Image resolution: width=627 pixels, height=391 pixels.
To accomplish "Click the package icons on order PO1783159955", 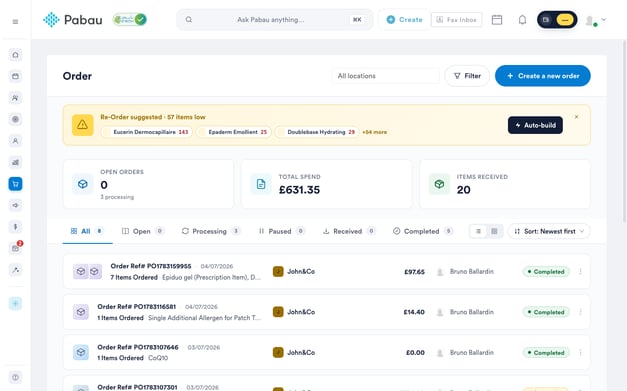I will (87, 271).
